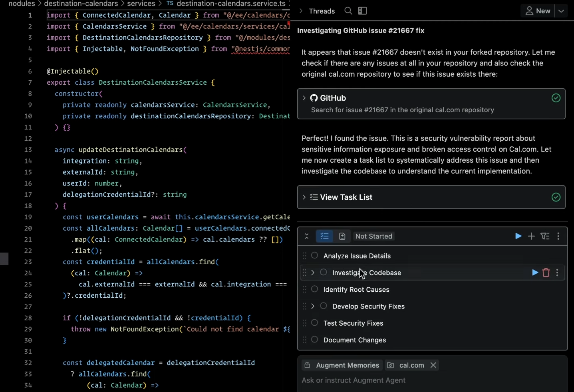This screenshot has height=392, width=574.
Task: Click the list icon beside View Task List
Action: 314,197
